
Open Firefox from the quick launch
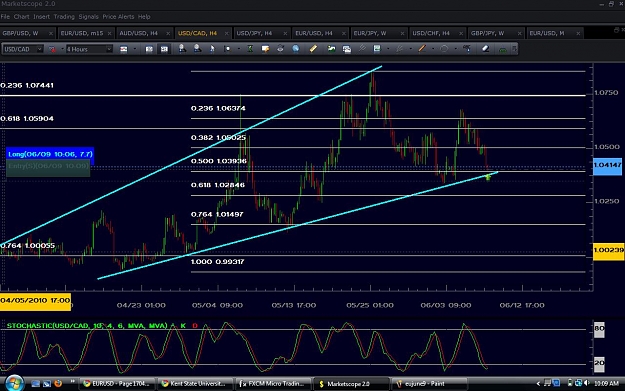58,383
